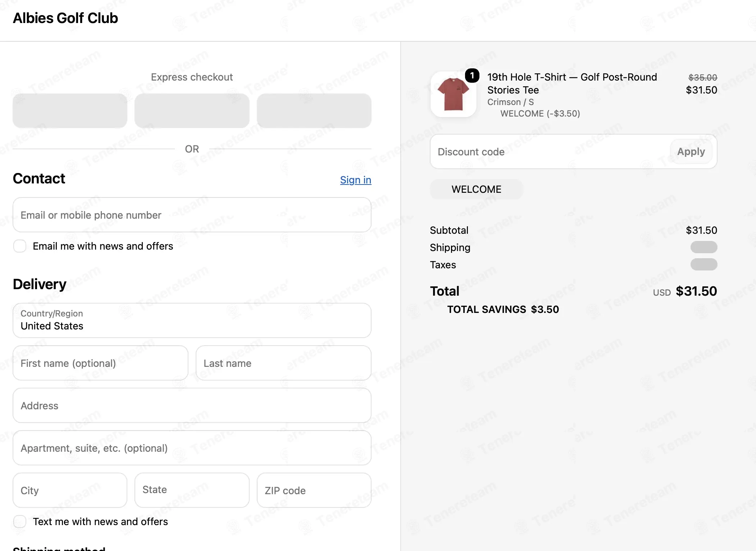Focus the First name (optional) field
The image size is (756, 551).
(100, 363)
